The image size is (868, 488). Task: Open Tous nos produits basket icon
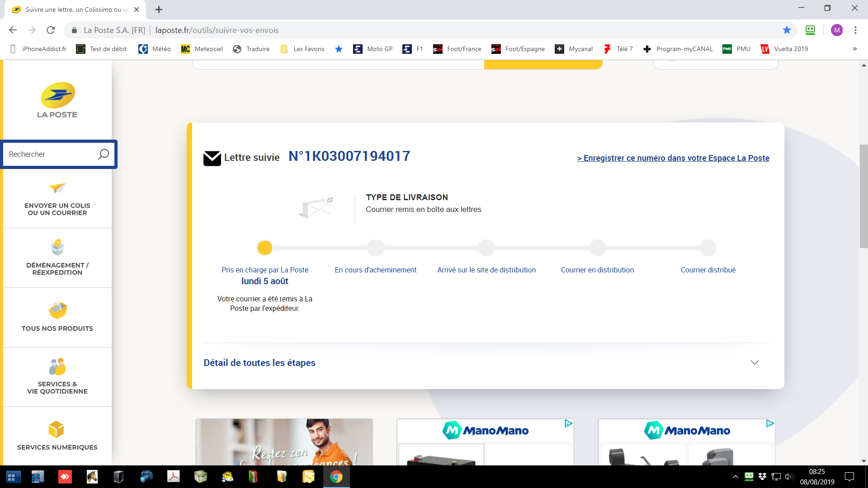(x=57, y=310)
